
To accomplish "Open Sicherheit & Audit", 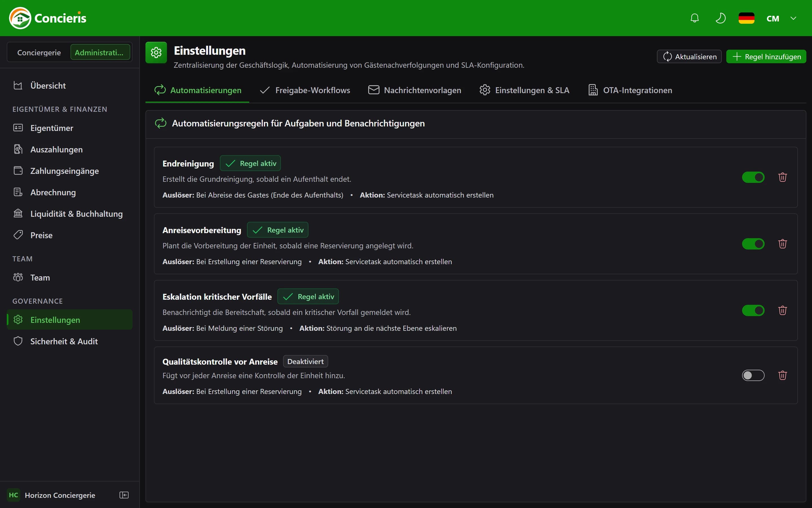I will [x=69, y=341].
